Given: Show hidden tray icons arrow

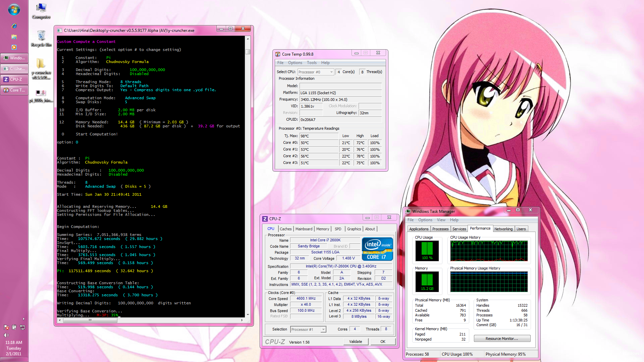Looking at the screenshot, I should tap(23, 319).
